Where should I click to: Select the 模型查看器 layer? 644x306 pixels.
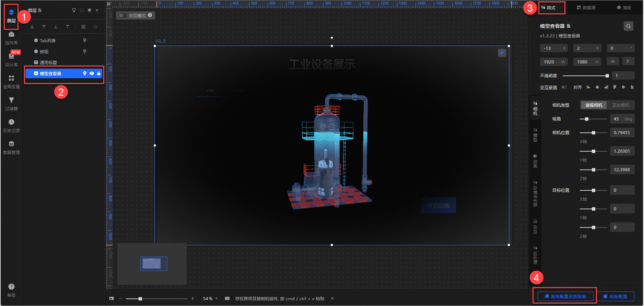pos(64,73)
